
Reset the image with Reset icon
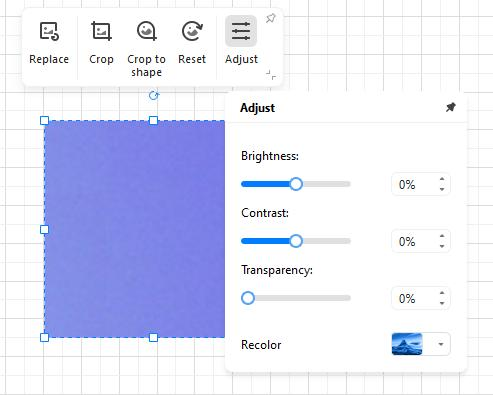coord(192,31)
